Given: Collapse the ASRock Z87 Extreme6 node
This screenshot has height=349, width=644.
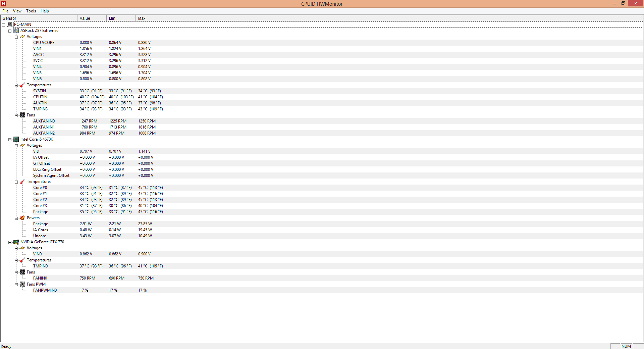Looking at the screenshot, I should (x=10, y=31).
